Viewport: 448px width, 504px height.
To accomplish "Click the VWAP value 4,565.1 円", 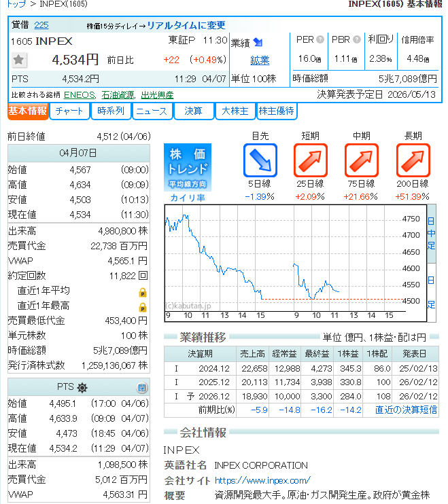I will [128, 261].
